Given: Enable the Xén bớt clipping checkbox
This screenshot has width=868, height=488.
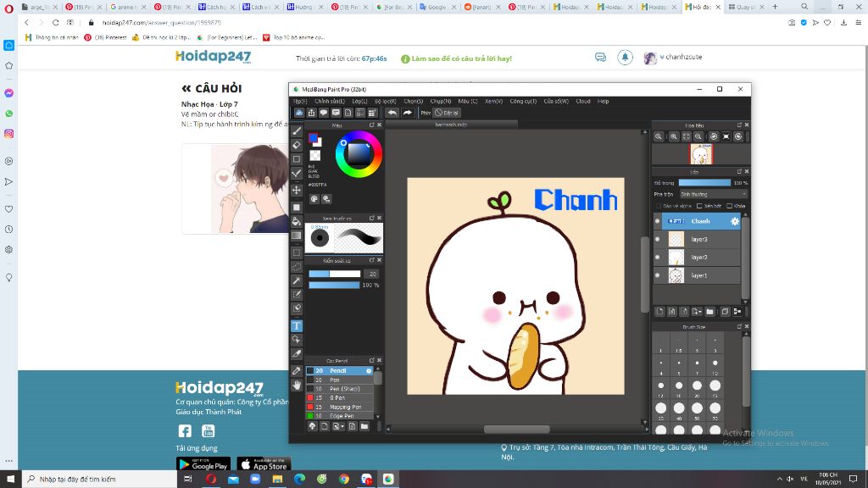Looking at the screenshot, I should 699,206.
